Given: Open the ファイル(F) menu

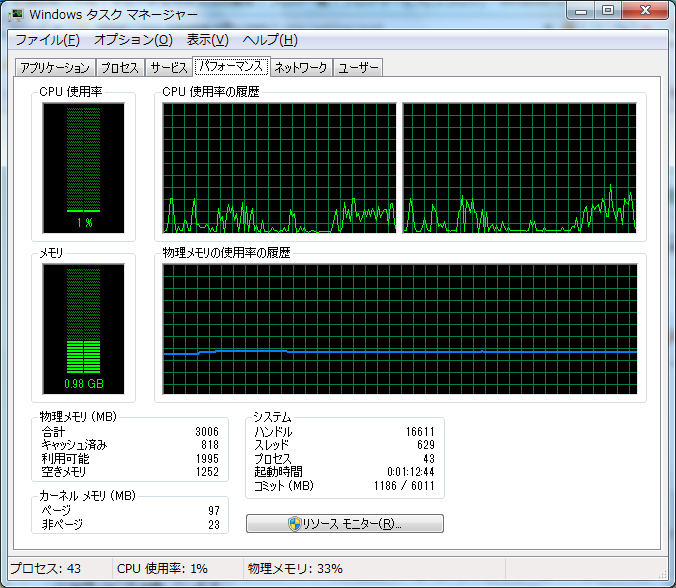Looking at the screenshot, I should pyautogui.click(x=47, y=40).
